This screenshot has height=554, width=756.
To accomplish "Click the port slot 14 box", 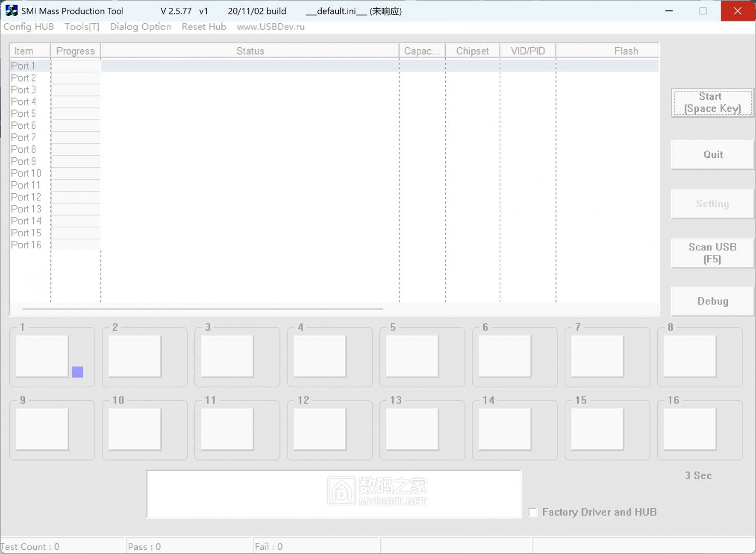I will [x=505, y=429].
